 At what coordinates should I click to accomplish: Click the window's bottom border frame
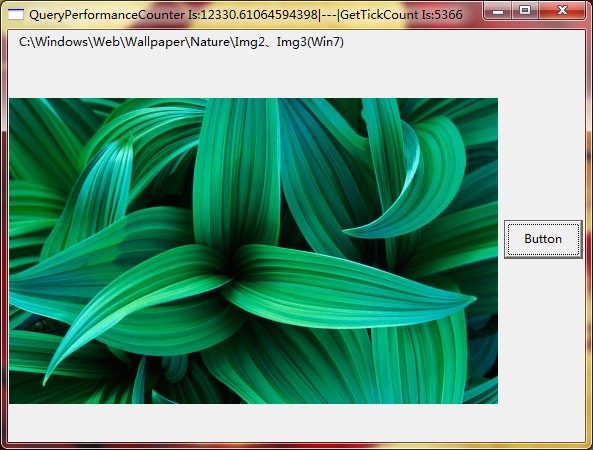tap(296, 445)
